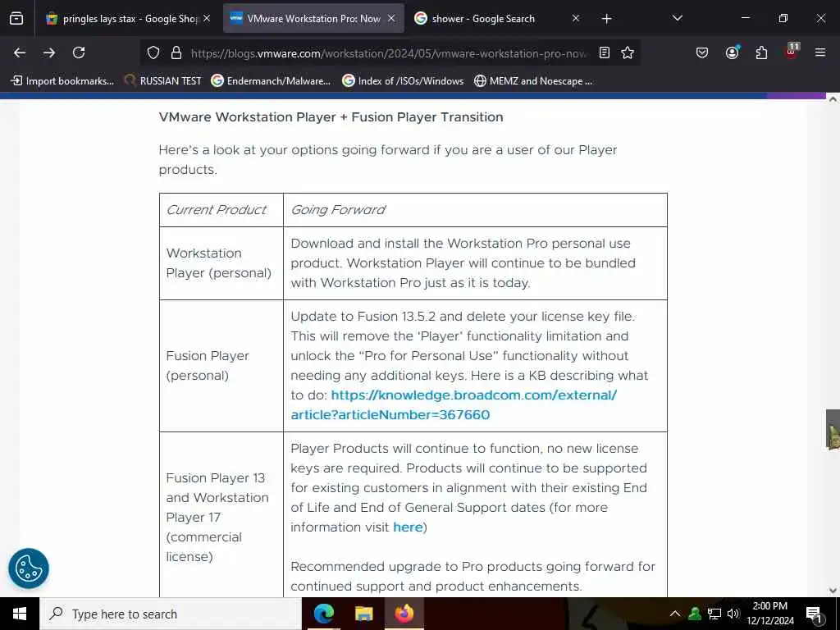Click 'Fusion Player (personal)' table cell

221,366
